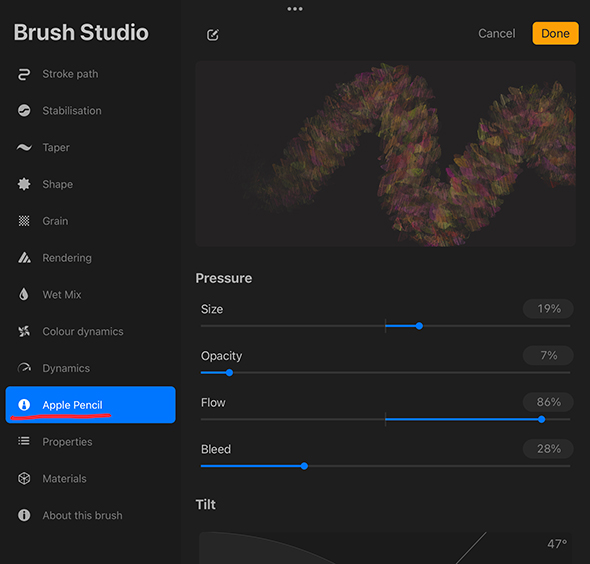The height and width of the screenshot is (564, 590).
Task: Open the Taper wave icon
Action: click(x=24, y=147)
